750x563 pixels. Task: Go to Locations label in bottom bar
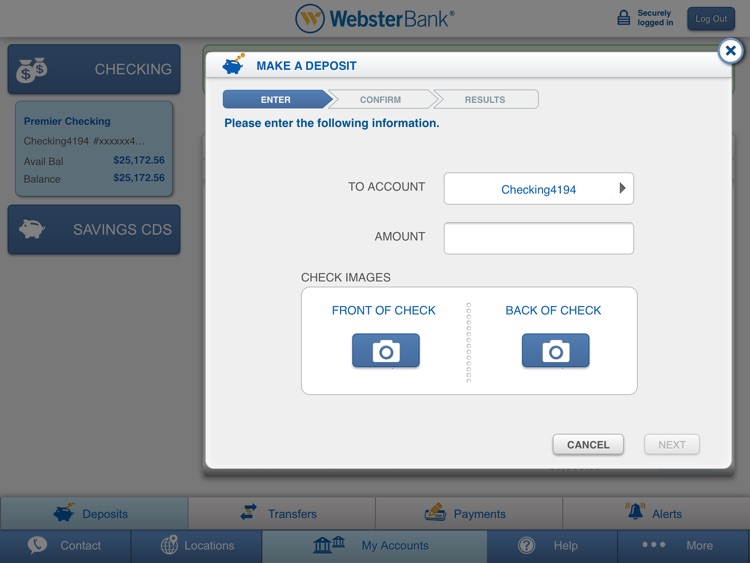209,545
